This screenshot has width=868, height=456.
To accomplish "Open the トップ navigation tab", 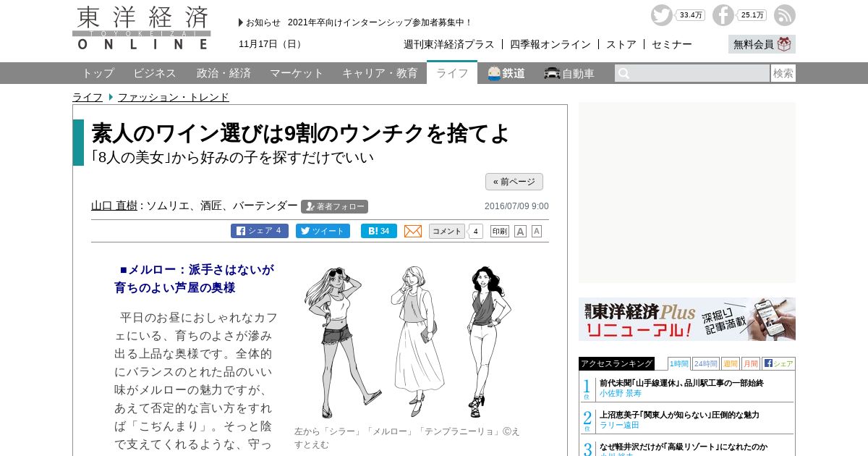I will click(98, 73).
